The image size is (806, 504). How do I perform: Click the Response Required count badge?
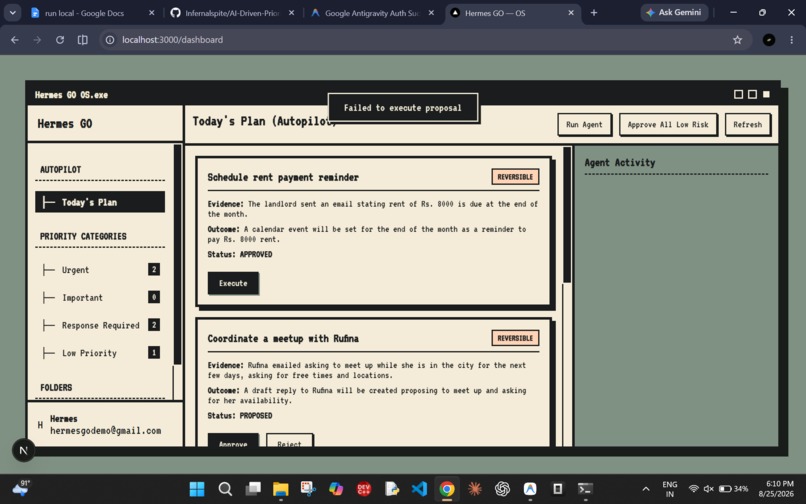(x=154, y=325)
